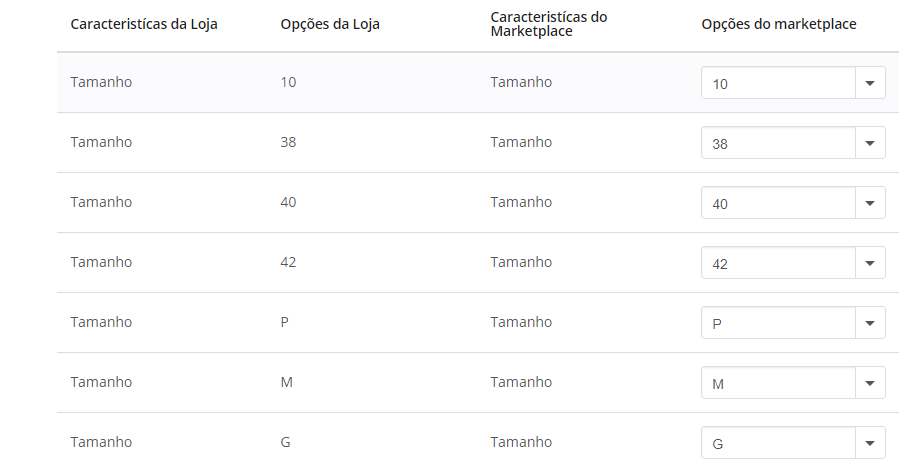Expand the marketplace dropdown set to 38

[793, 143]
